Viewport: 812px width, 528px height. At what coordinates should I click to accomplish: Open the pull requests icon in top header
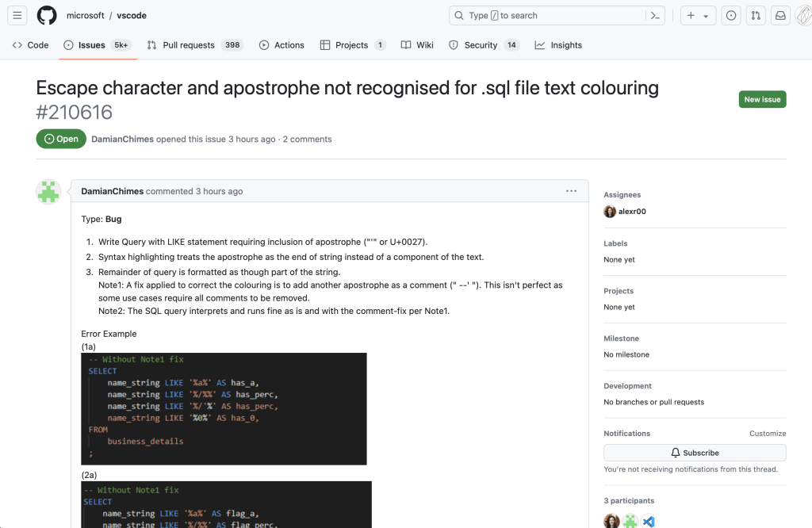756,16
